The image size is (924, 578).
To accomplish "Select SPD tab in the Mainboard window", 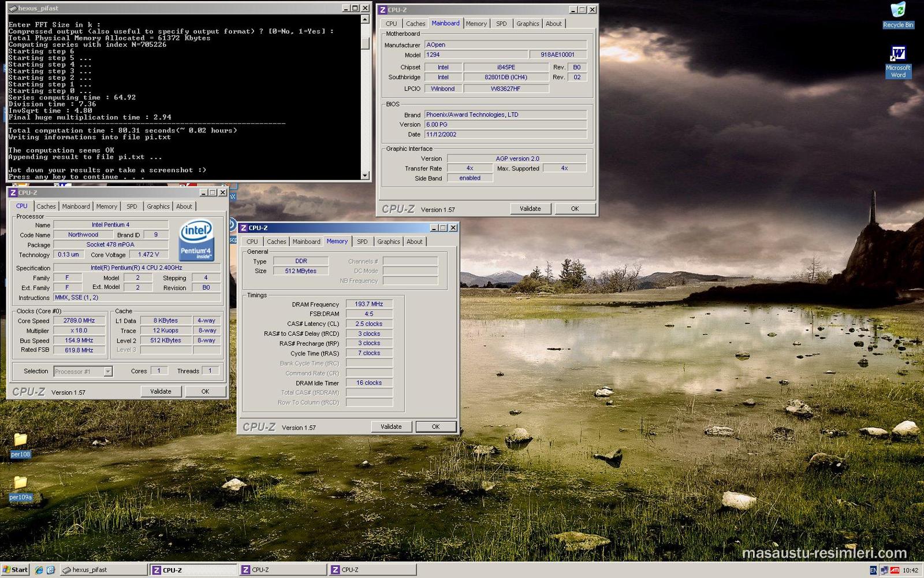I will [501, 24].
